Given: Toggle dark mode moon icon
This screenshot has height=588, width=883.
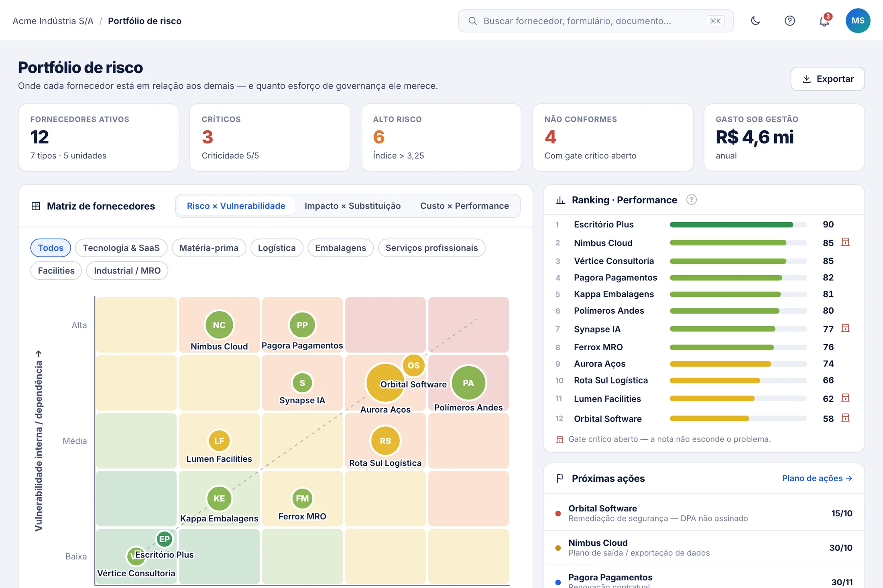Looking at the screenshot, I should (x=755, y=20).
